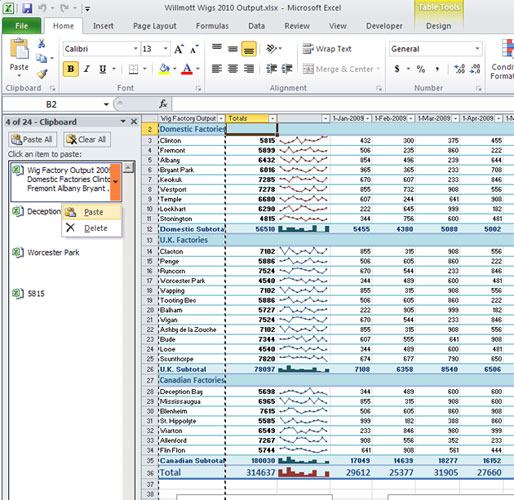
Task: Choose Delete from the clipboard item menu
Action: 92,228
